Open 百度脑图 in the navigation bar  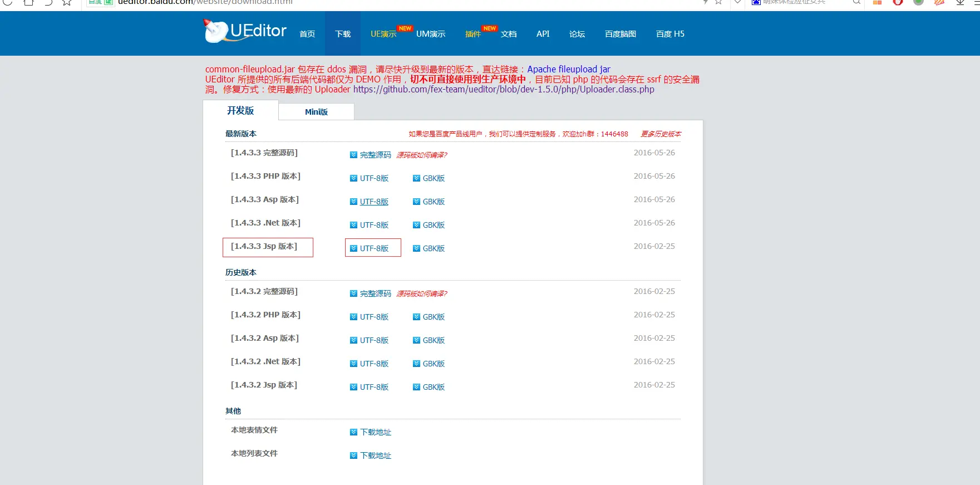(x=620, y=34)
